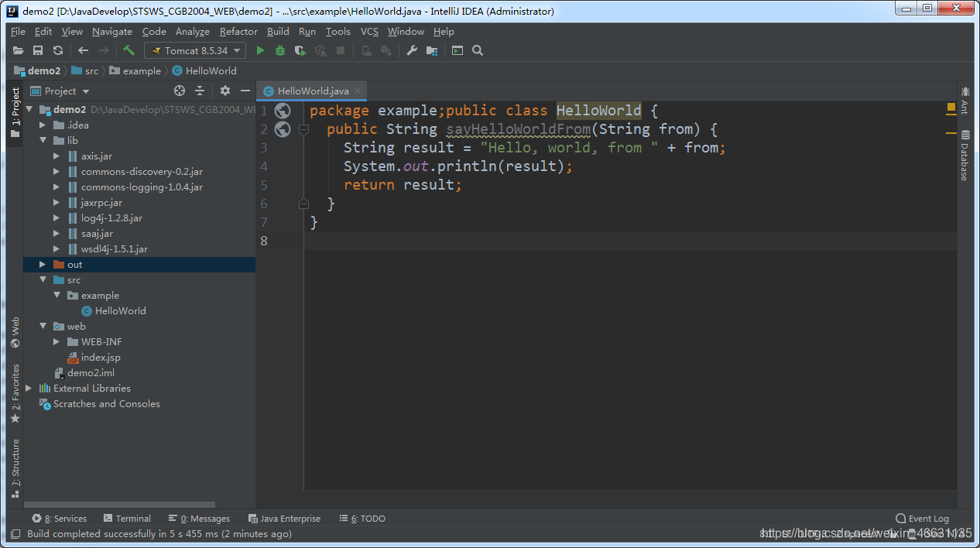The width and height of the screenshot is (980, 548).
Task: Open the Event Log
Action: click(922, 519)
